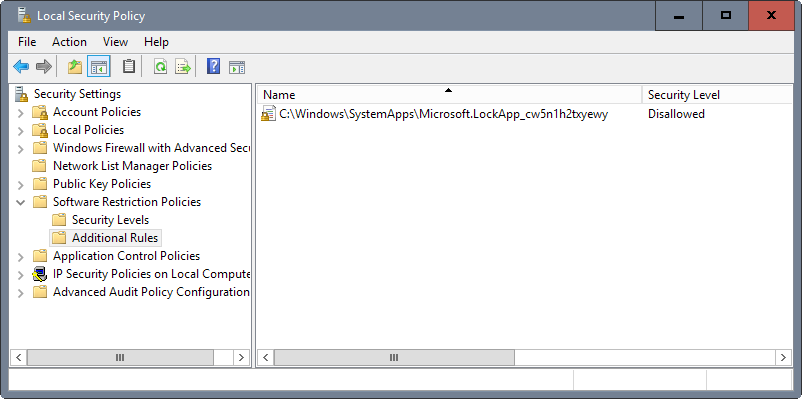Screen dimensions: 802x399
Task: Click the Disallowed security level cell
Action: click(x=676, y=114)
